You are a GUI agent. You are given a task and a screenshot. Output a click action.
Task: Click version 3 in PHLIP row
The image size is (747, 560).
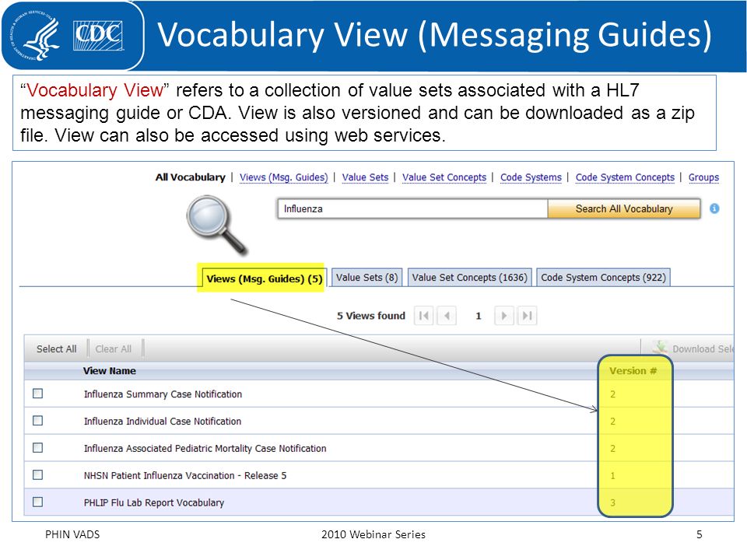coord(612,503)
